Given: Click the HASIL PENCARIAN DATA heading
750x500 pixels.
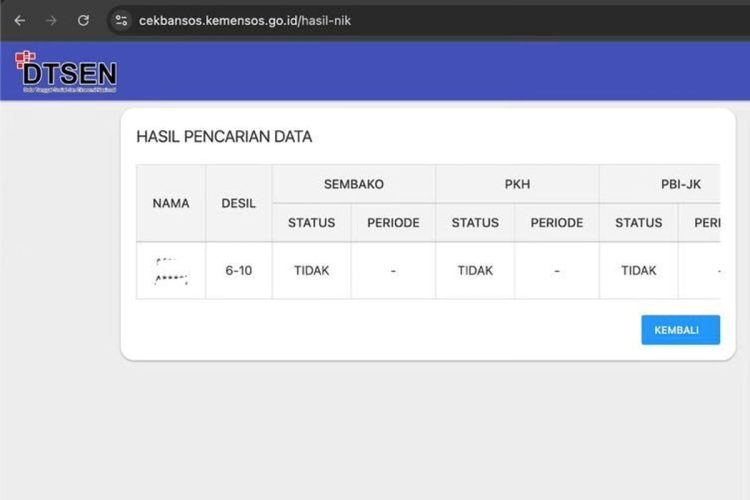Looking at the screenshot, I should coord(224,137).
